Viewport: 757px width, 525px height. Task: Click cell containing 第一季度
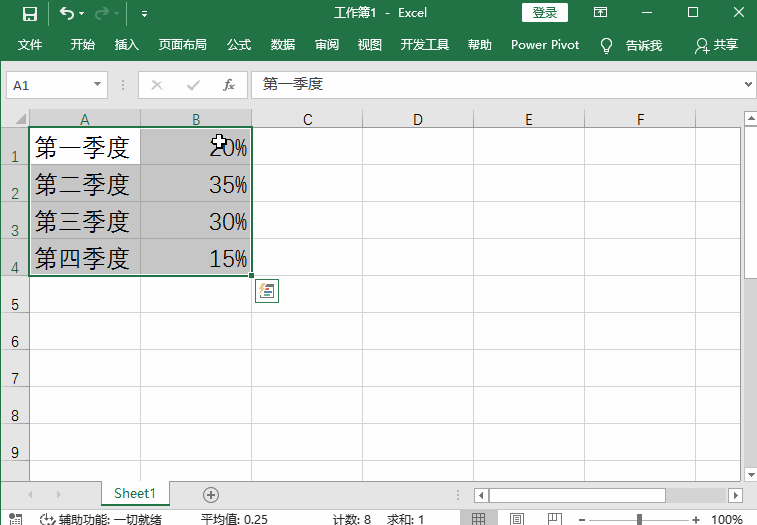click(85, 146)
